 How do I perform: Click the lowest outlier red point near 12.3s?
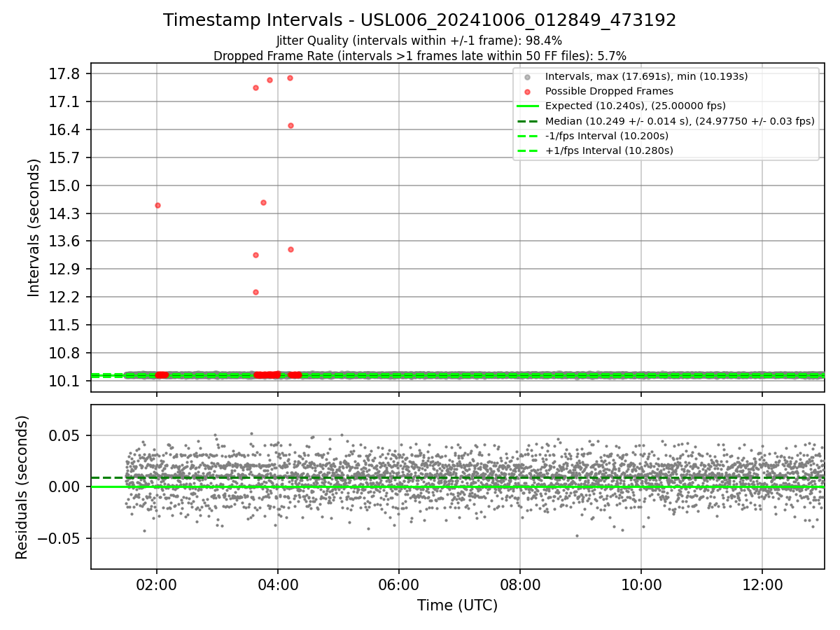coord(255,292)
